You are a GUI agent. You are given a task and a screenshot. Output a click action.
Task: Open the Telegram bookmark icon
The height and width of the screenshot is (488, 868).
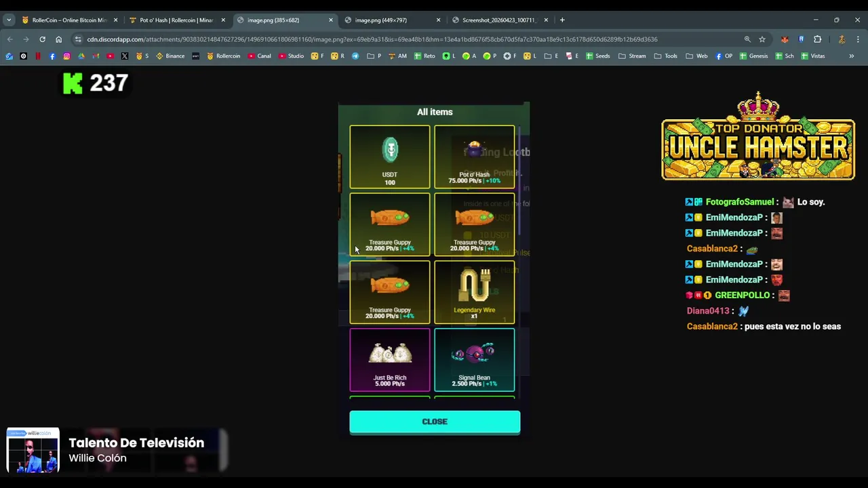point(355,56)
